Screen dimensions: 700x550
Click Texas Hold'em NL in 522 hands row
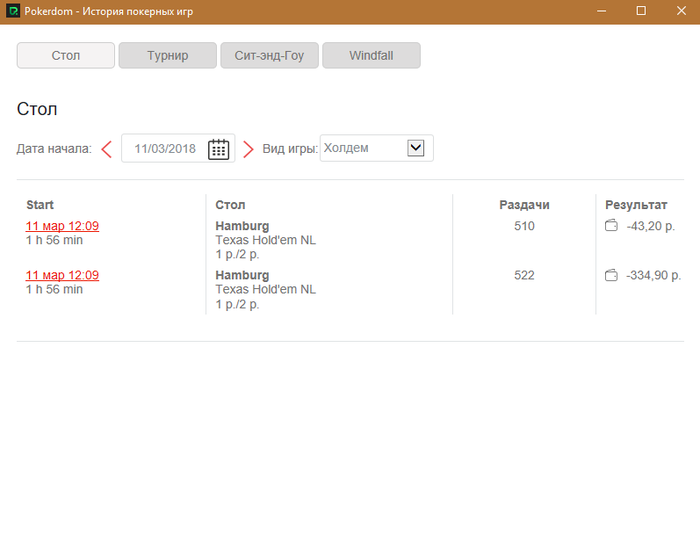(x=266, y=289)
